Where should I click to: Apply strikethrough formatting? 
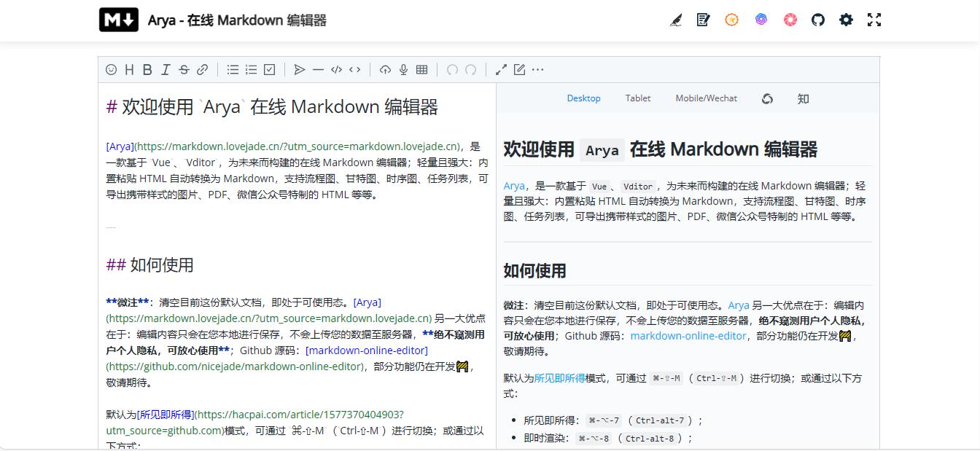[x=184, y=69]
